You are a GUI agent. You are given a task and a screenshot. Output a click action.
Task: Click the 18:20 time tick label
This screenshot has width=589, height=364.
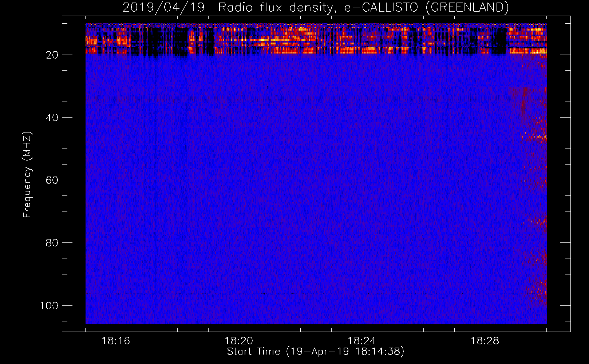coord(239,341)
